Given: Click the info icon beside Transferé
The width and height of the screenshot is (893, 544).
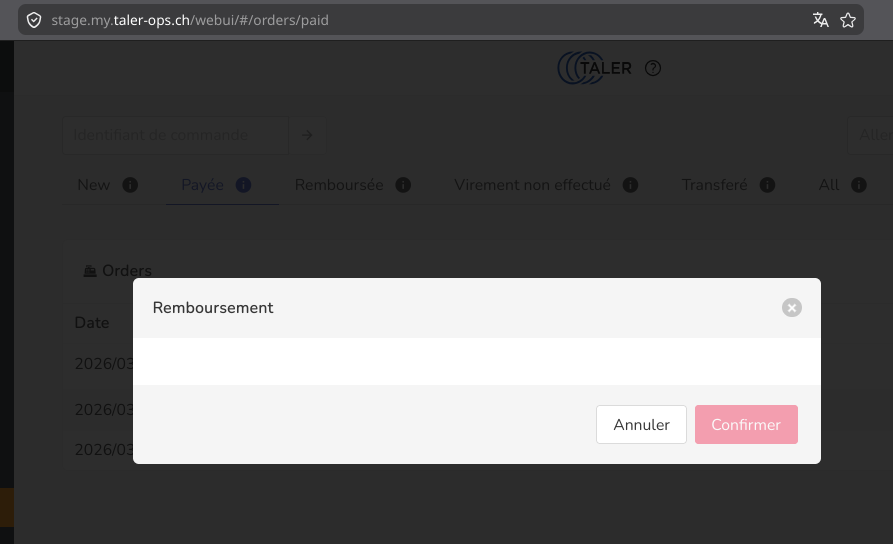Looking at the screenshot, I should [x=767, y=185].
